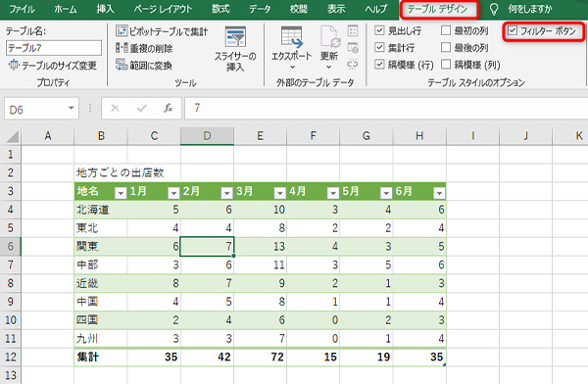Expand the Name Box dropdown arrow

(71, 109)
